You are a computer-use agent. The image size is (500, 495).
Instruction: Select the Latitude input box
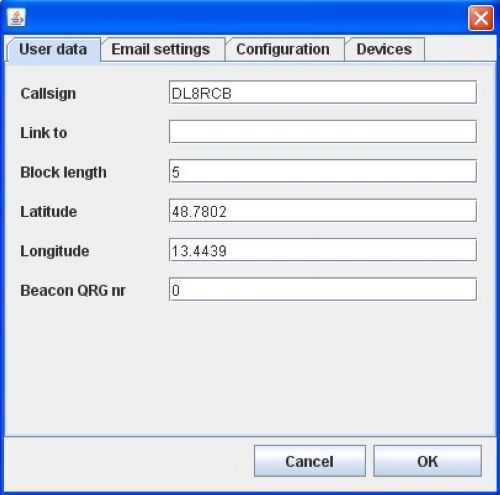(323, 210)
